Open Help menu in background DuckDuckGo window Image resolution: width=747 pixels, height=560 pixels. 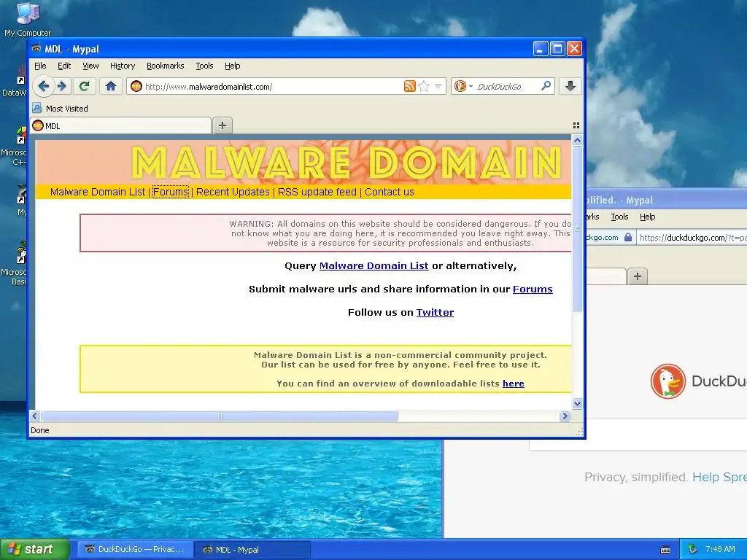click(x=648, y=217)
